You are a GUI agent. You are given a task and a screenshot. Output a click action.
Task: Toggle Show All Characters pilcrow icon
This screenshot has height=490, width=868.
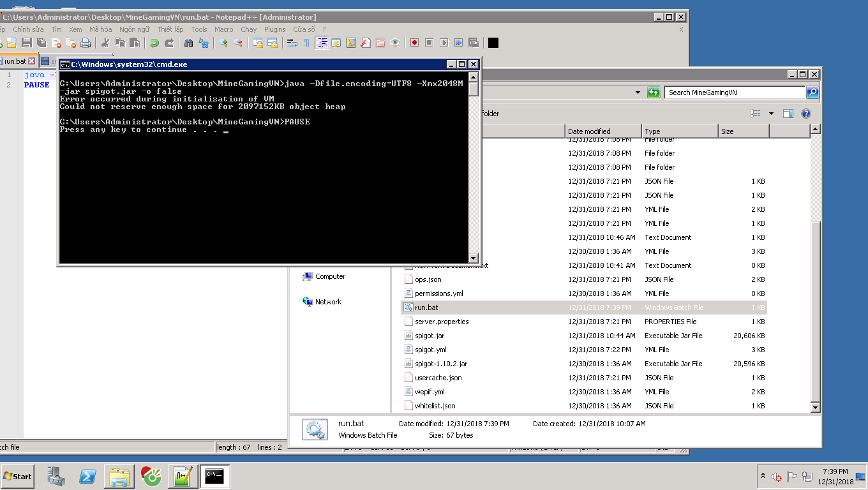pos(306,43)
